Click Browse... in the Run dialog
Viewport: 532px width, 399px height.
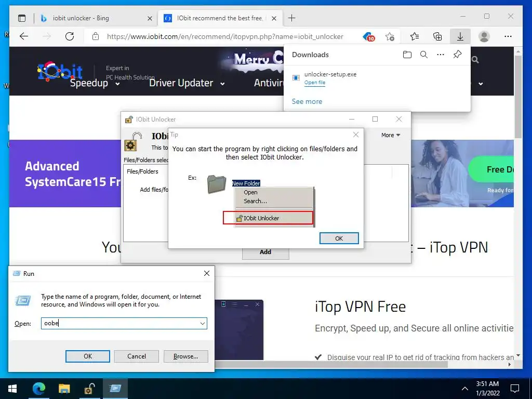click(x=185, y=356)
